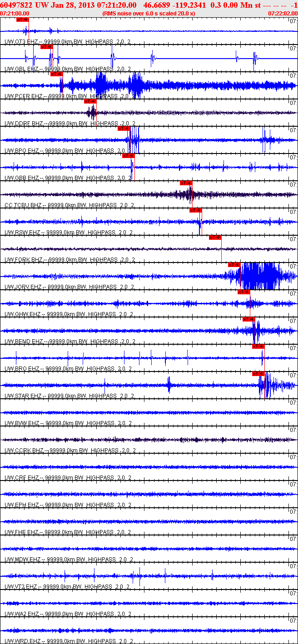Viewport: 298px width, 644px height.
Task: Click the red pick flag on UW.GBL trace
Action: click(47, 47)
